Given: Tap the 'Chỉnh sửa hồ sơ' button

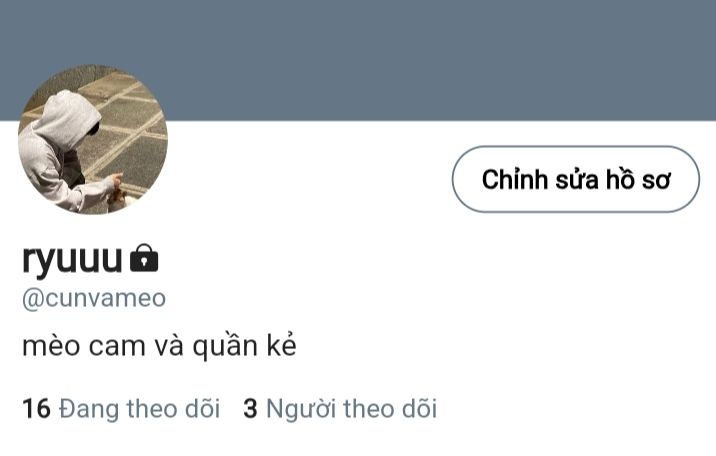Looking at the screenshot, I should (575, 179).
